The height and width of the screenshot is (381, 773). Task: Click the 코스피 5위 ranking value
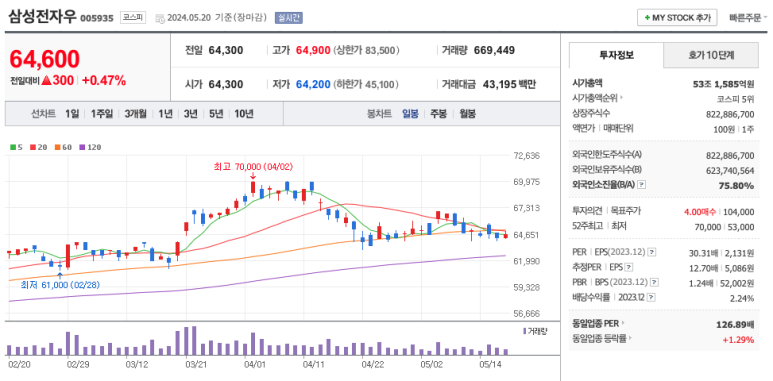[736, 99]
